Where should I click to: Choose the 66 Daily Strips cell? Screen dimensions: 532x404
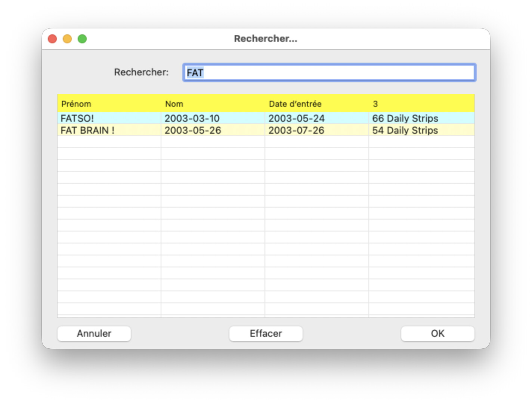coord(405,118)
